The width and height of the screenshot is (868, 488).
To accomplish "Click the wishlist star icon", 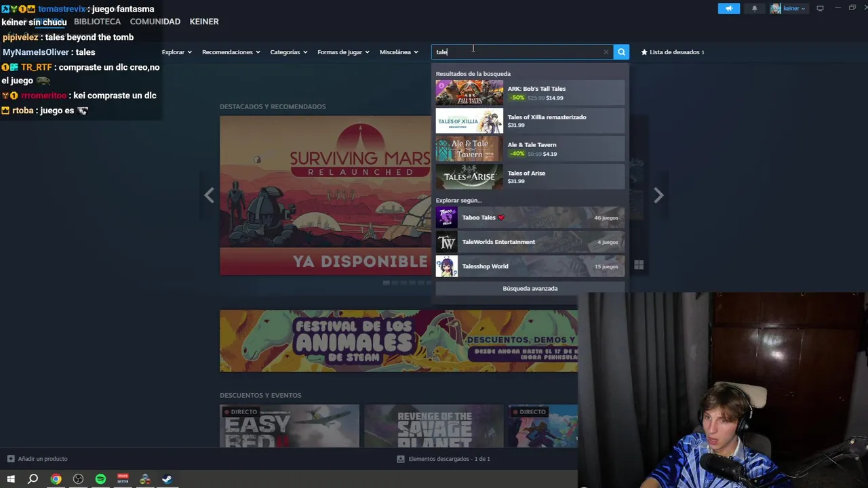I will [x=644, y=52].
